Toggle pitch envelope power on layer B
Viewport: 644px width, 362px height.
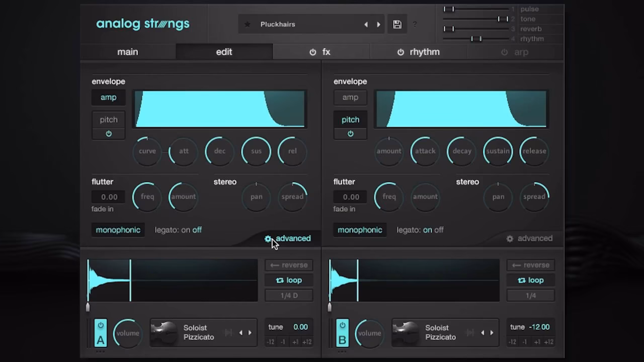pos(350,133)
